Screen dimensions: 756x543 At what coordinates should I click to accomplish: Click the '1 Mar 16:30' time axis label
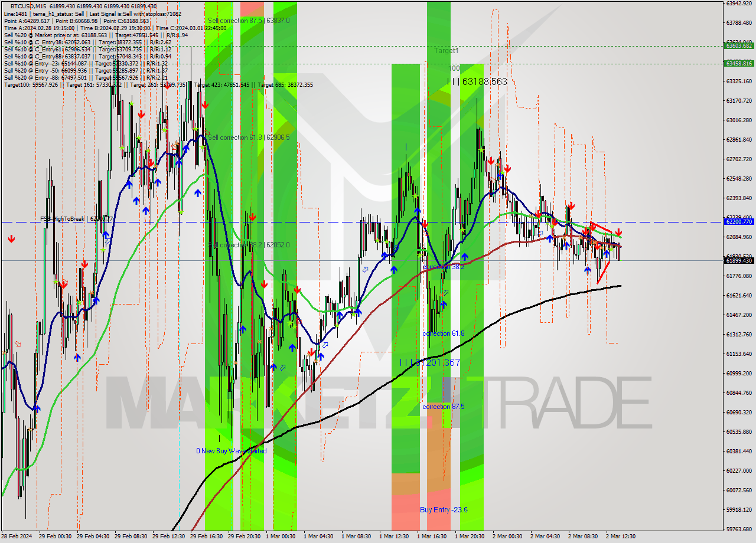pyautogui.click(x=432, y=537)
